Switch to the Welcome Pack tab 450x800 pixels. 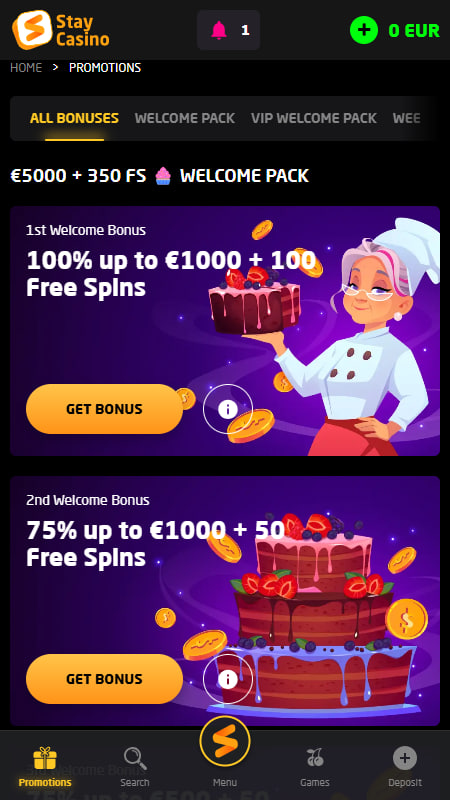185,118
